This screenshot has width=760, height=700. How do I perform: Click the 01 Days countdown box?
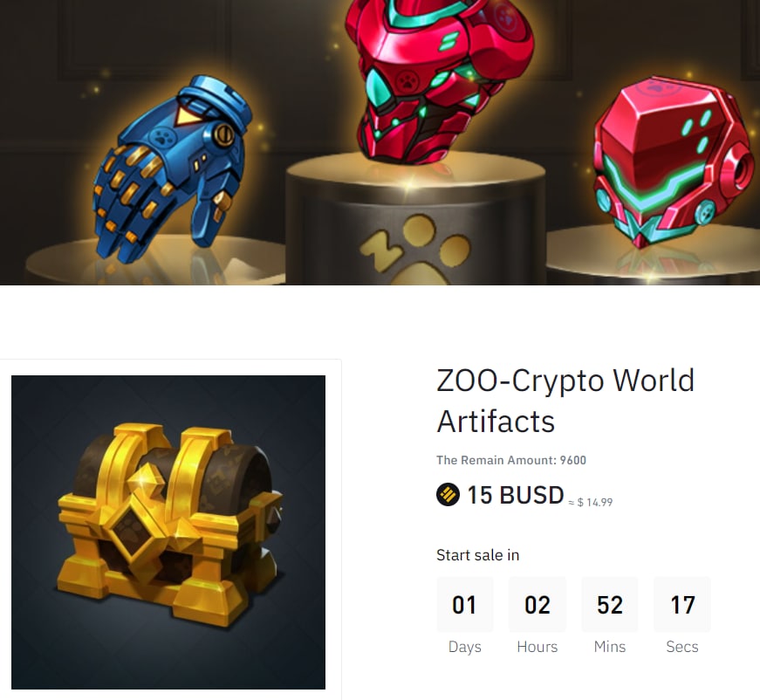[464, 605]
